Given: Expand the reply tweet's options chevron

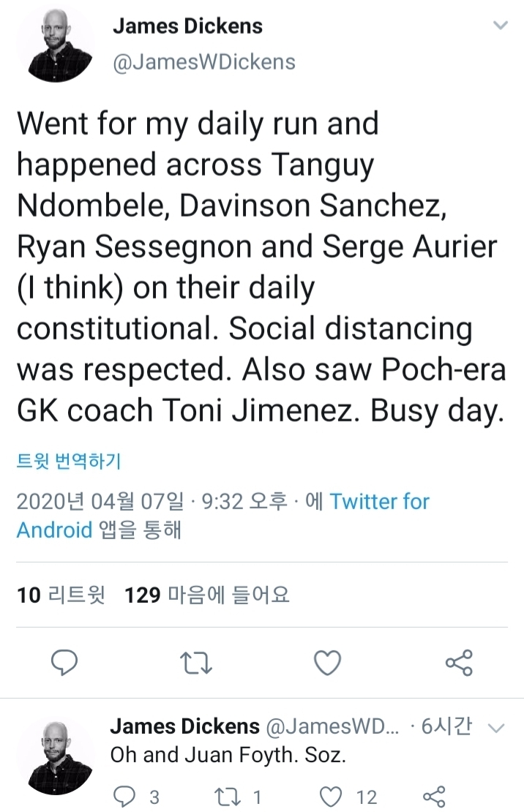Looking at the screenshot, I should click(496, 727).
